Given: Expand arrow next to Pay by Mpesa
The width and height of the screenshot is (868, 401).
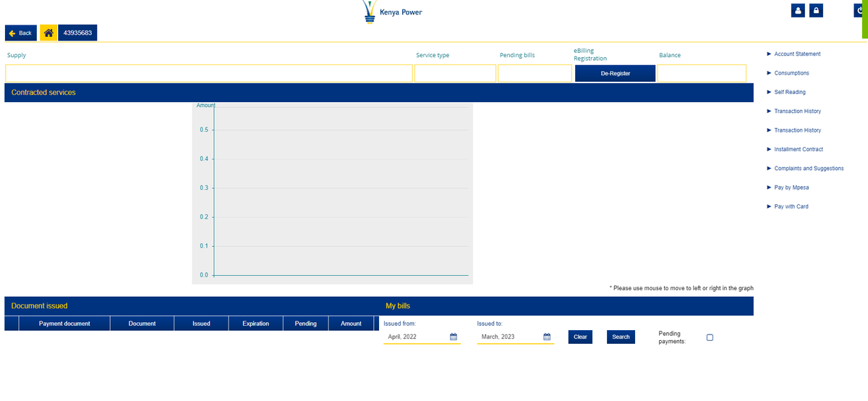Looking at the screenshot, I should tap(768, 187).
